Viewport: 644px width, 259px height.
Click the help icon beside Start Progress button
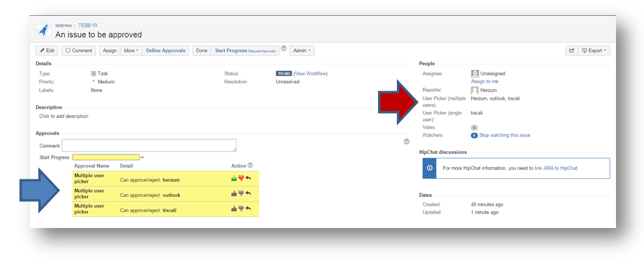tap(284, 49)
